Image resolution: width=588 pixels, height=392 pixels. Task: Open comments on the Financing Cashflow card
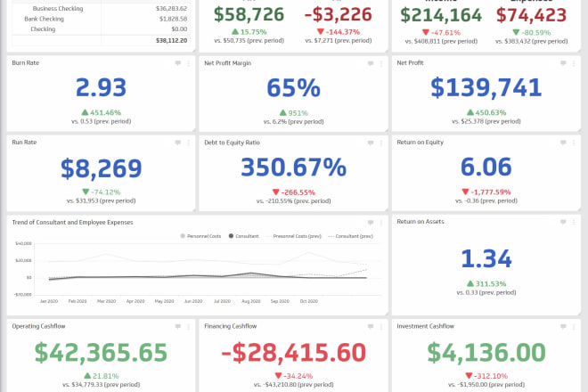[x=371, y=326]
